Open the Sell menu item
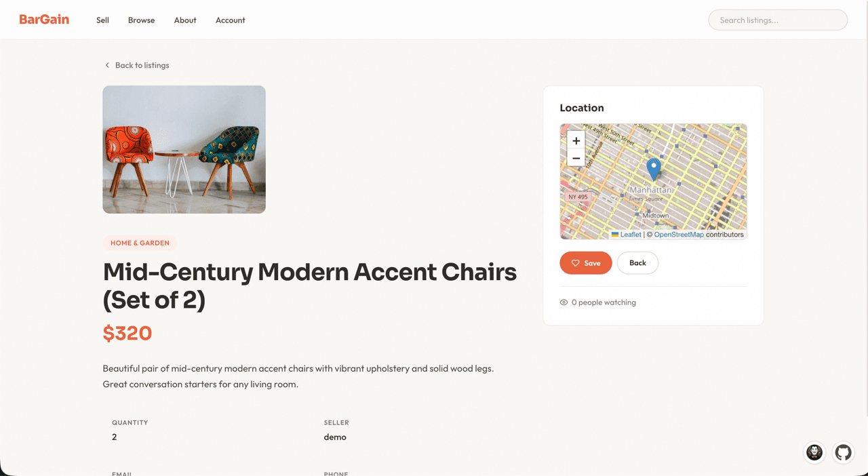868x476 pixels. (x=102, y=20)
